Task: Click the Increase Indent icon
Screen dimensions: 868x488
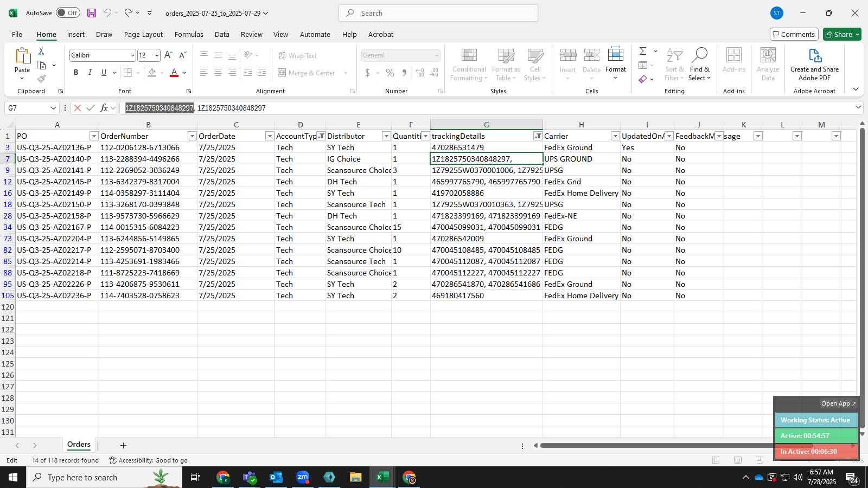Action: pyautogui.click(x=262, y=73)
